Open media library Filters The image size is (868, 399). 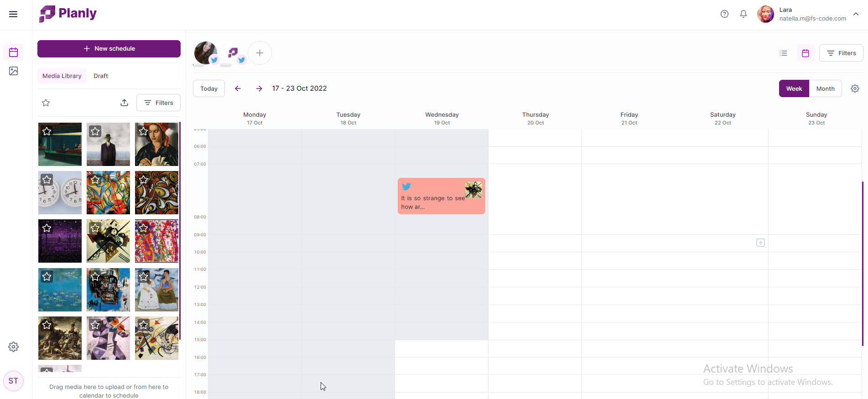(158, 103)
